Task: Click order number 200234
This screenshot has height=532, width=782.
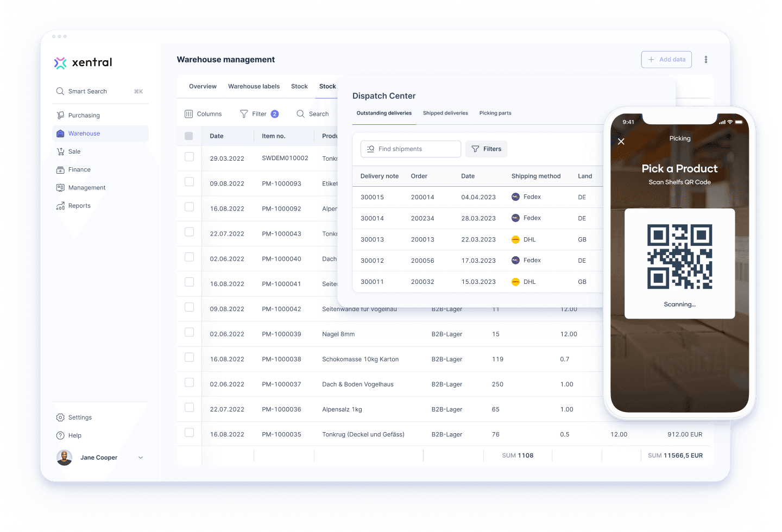Action: pos(422,219)
